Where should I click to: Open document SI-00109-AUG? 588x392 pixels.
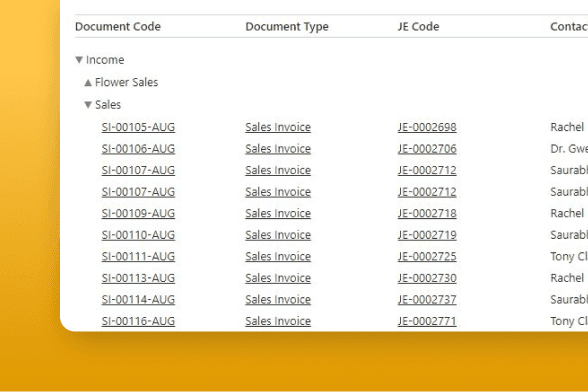(138, 213)
